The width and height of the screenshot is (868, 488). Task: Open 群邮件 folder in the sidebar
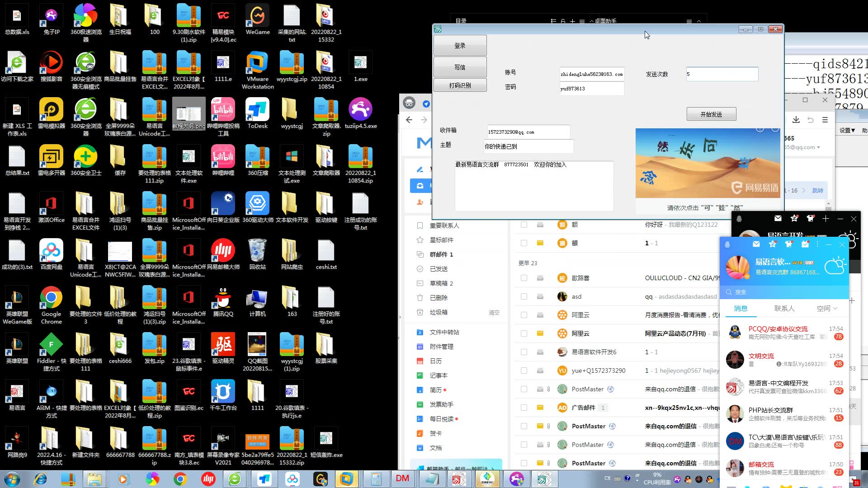pyautogui.click(x=441, y=254)
